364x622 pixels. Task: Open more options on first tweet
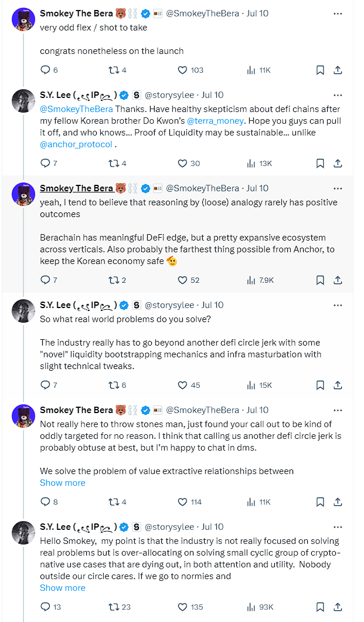tap(338, 13)
